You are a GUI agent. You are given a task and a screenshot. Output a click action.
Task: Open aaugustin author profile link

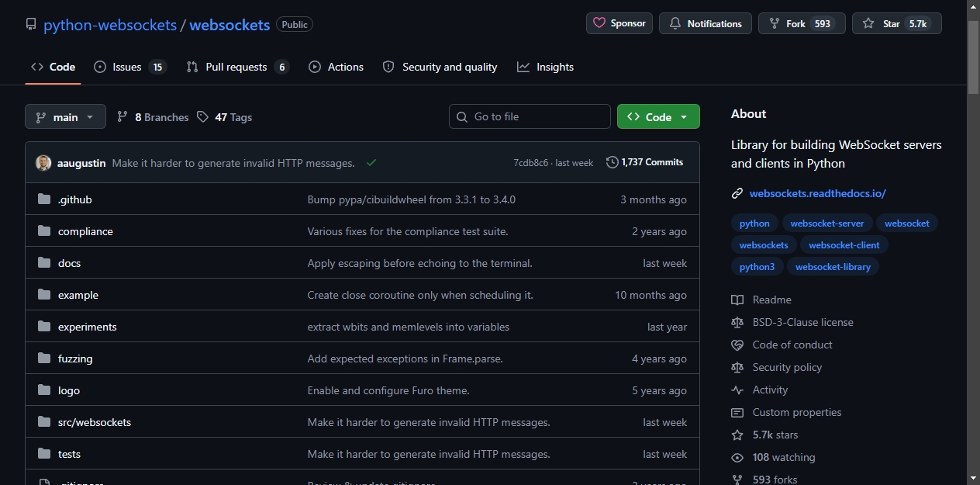81,163
